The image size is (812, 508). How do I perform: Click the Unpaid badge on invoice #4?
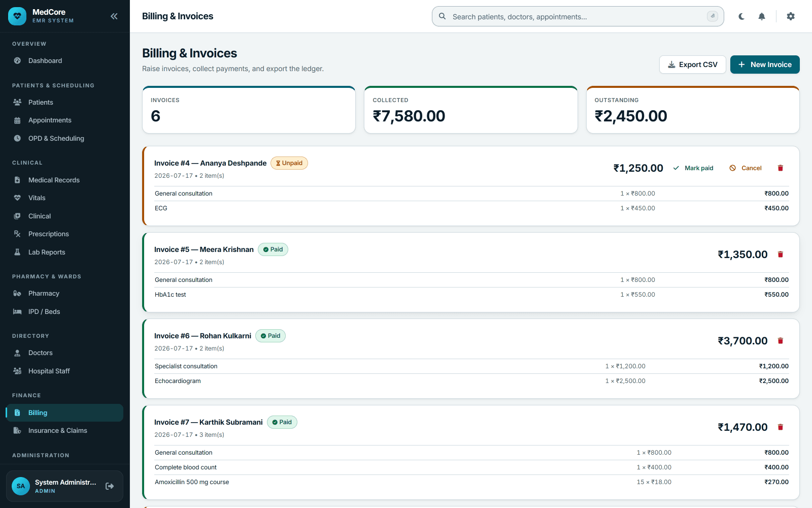289,163
